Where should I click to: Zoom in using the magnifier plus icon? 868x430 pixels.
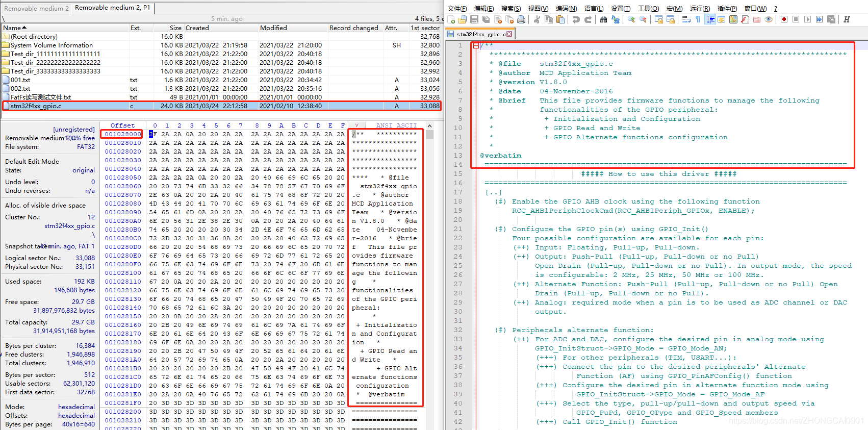631,19
